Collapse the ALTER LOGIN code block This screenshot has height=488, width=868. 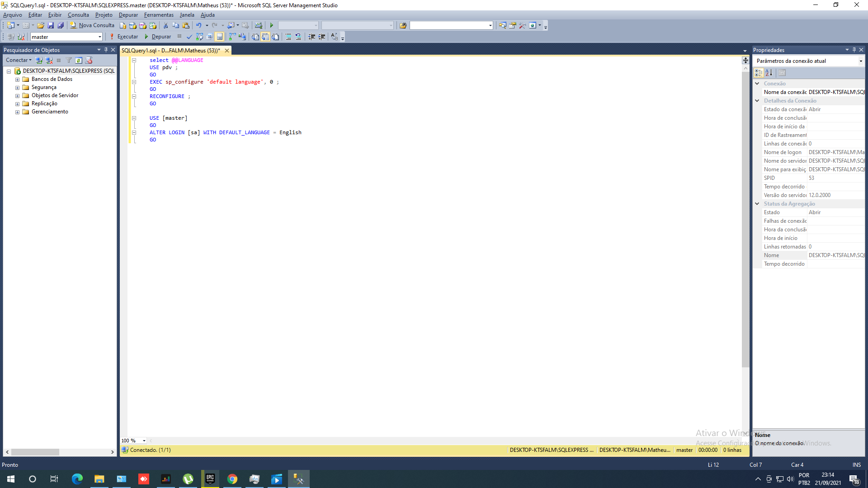(x=134, y=132)
